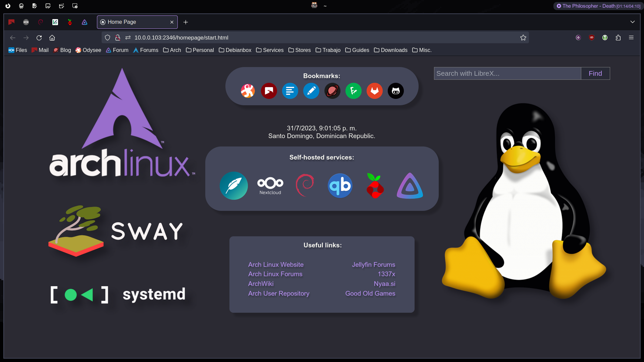Switch to the pinned green slash icon tab

click(55, 22)
